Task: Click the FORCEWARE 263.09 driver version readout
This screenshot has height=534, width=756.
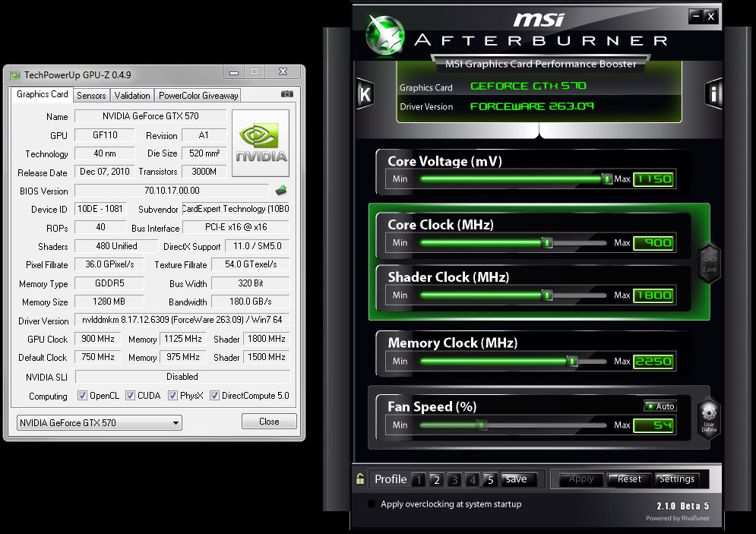Action: (x=532, y=106)
